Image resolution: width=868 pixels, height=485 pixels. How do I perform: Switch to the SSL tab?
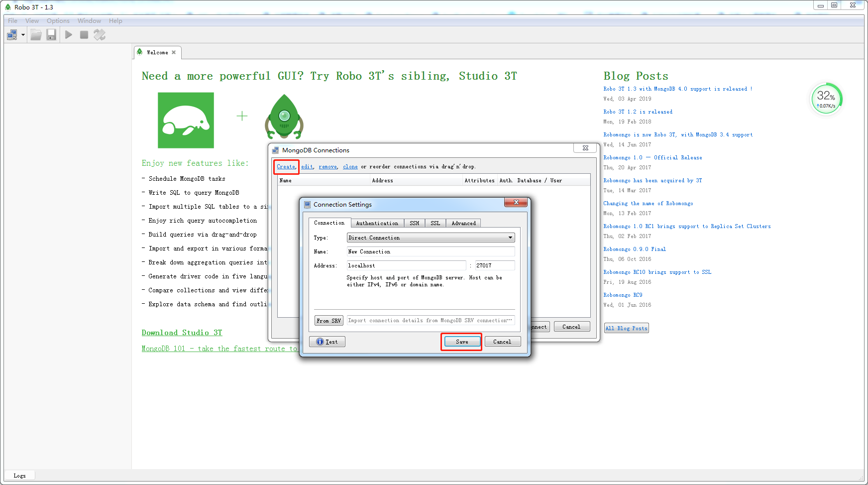pyautogui.click(x=435, y=223)
